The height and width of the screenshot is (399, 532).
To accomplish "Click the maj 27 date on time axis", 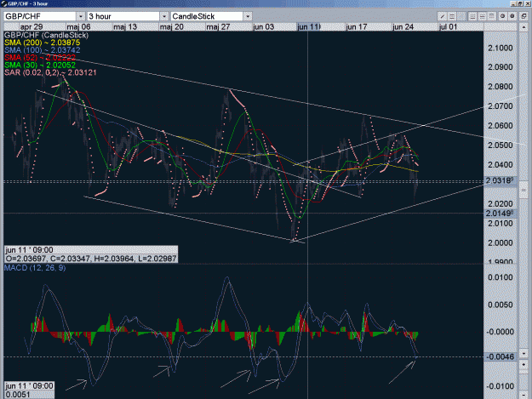I will click(x=218, y=26).
